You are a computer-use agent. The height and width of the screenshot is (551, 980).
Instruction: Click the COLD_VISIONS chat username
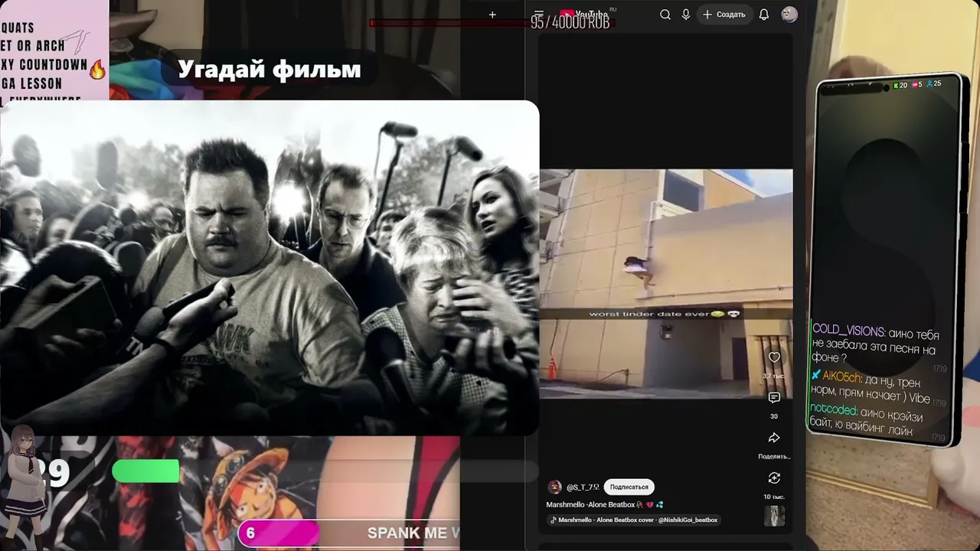tap(848, 331)
